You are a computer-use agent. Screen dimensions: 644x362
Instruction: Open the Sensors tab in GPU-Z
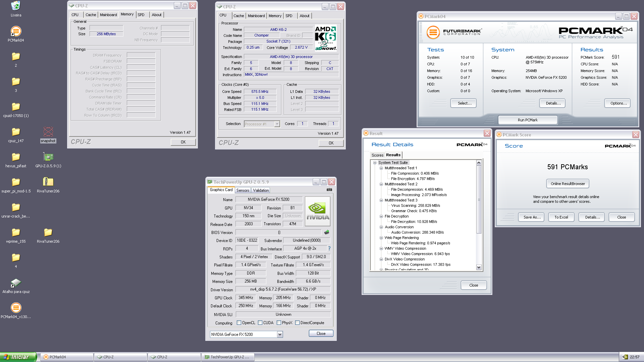click(243, 190)
